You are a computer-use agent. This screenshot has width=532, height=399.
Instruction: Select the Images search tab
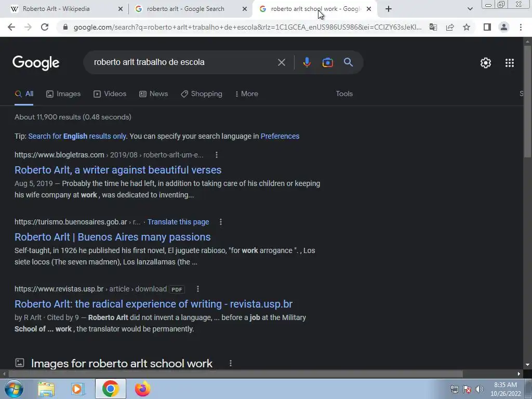(x=63, y=94)
